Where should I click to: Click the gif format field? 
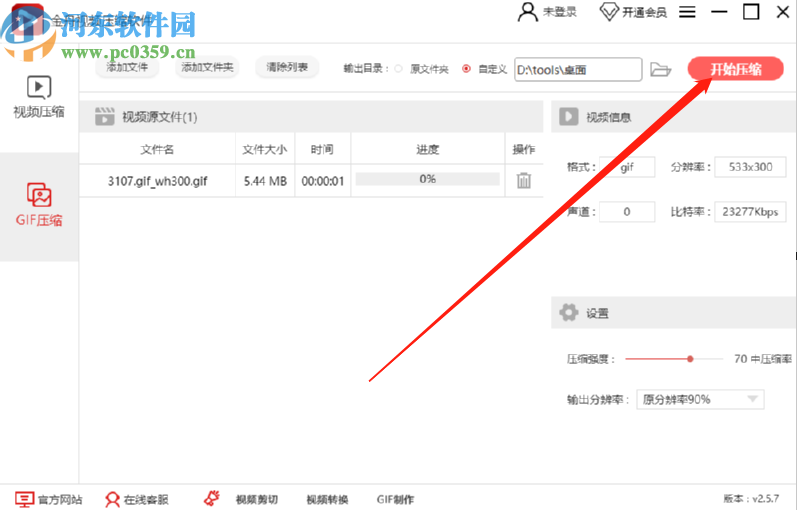[627, 167]
